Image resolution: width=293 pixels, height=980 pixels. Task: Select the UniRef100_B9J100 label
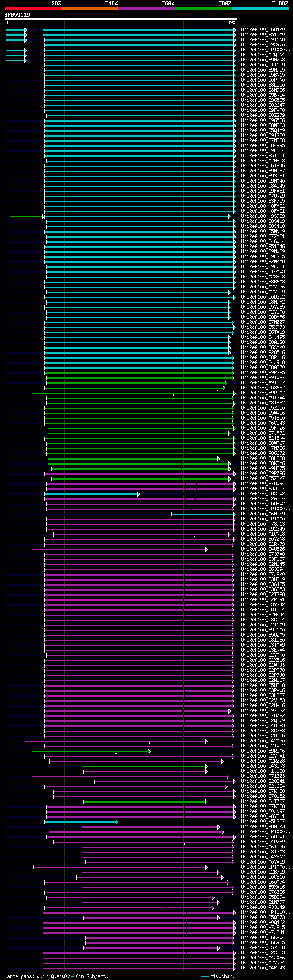[x=263, y=630]
